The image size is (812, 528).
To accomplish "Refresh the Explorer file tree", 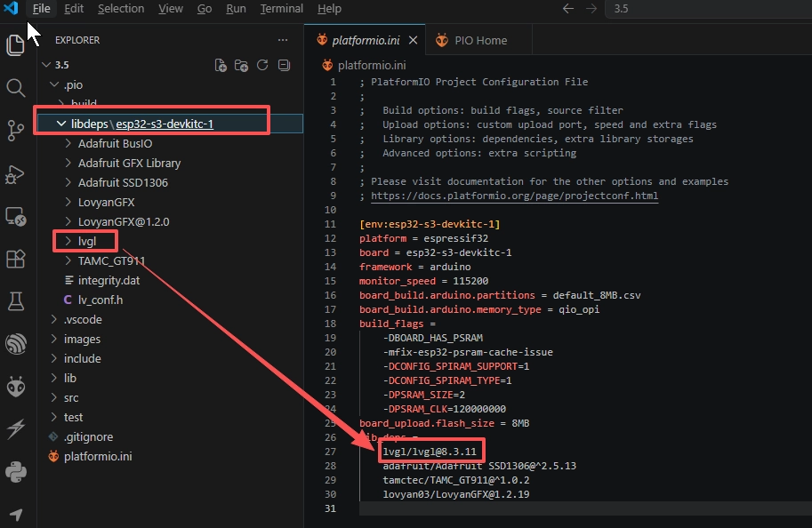I will [262, 65].
